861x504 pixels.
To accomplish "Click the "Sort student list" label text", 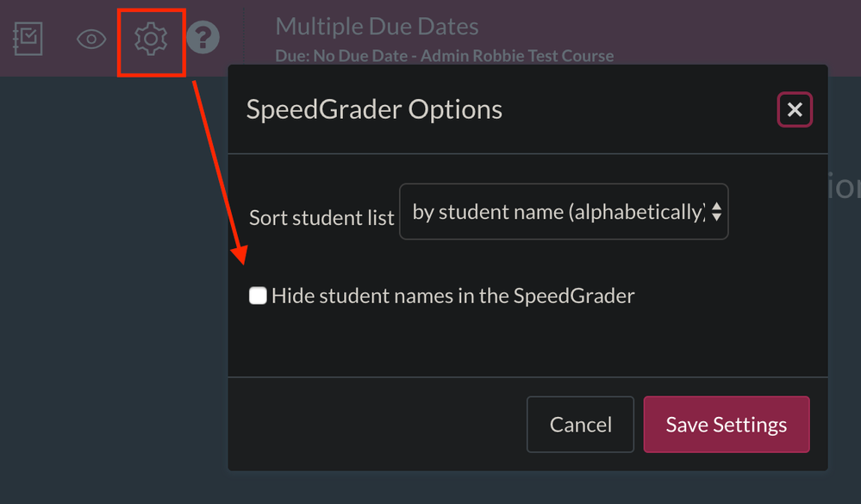I will tap(321, 218).
